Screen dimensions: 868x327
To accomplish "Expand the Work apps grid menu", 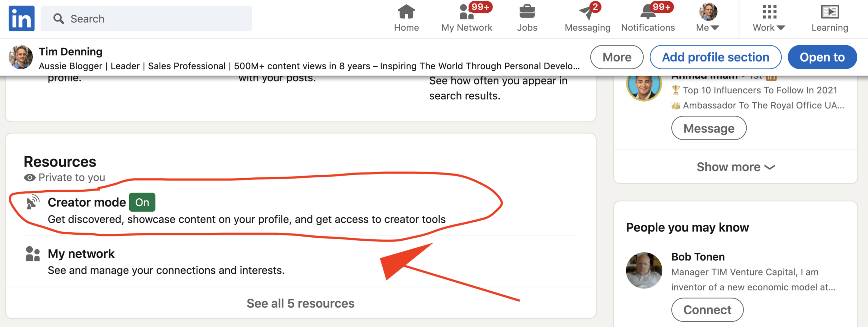I will [x=769, y=18].
